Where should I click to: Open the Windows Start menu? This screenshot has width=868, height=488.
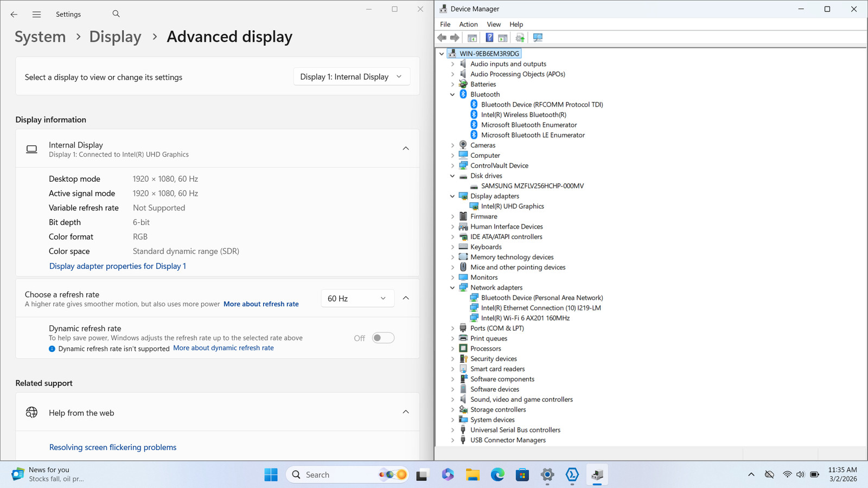coord(271,475)
